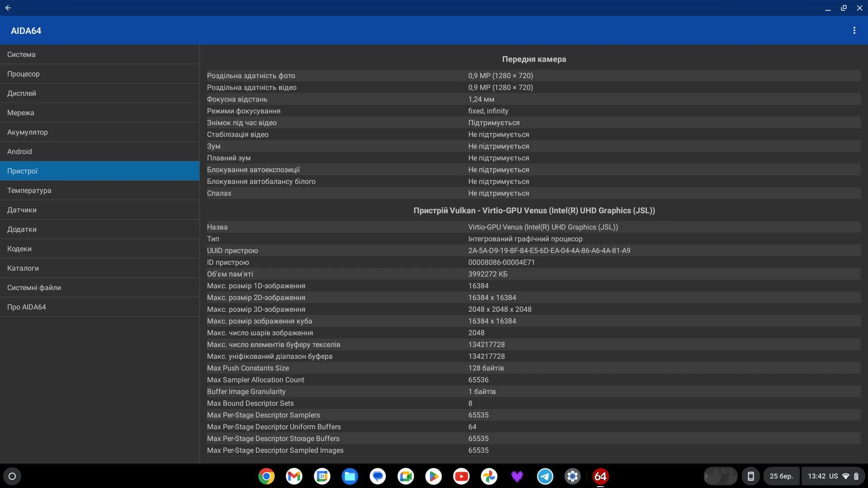Click the Об'єм пам'яті value 3992272 КБ

[x=488, y=274]
